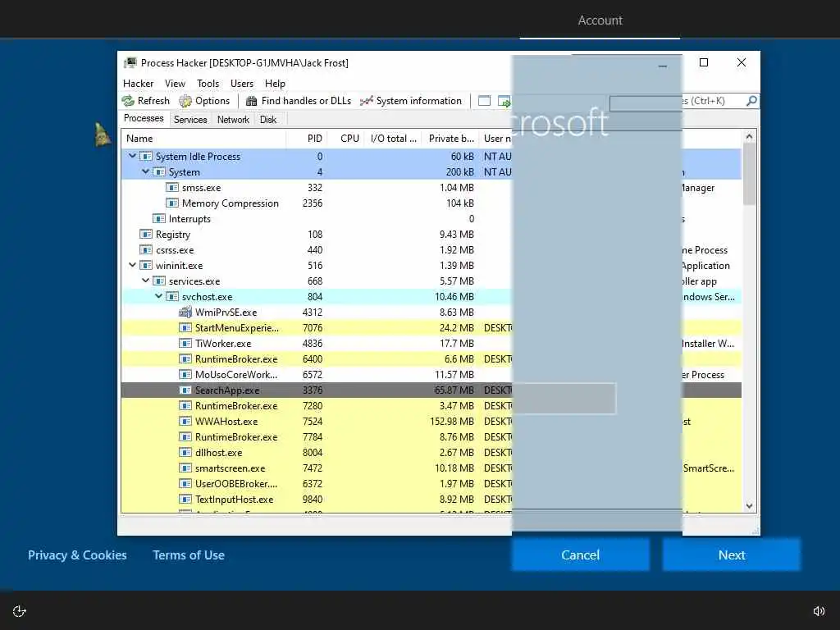
Task: Collapse the System Idle Process tree
Action: point(132,156)
